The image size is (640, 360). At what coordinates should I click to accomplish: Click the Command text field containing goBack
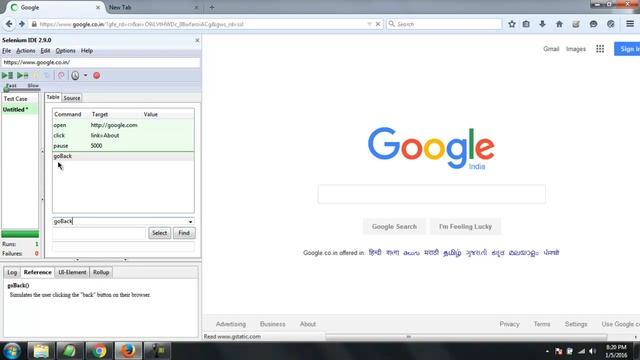120,221
